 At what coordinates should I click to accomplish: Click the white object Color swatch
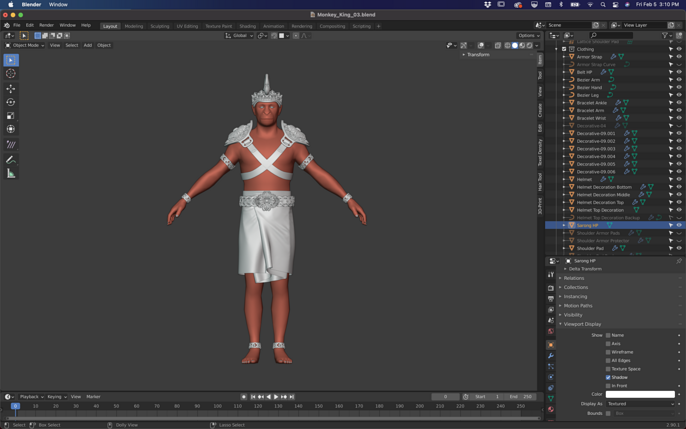[640, 394]
